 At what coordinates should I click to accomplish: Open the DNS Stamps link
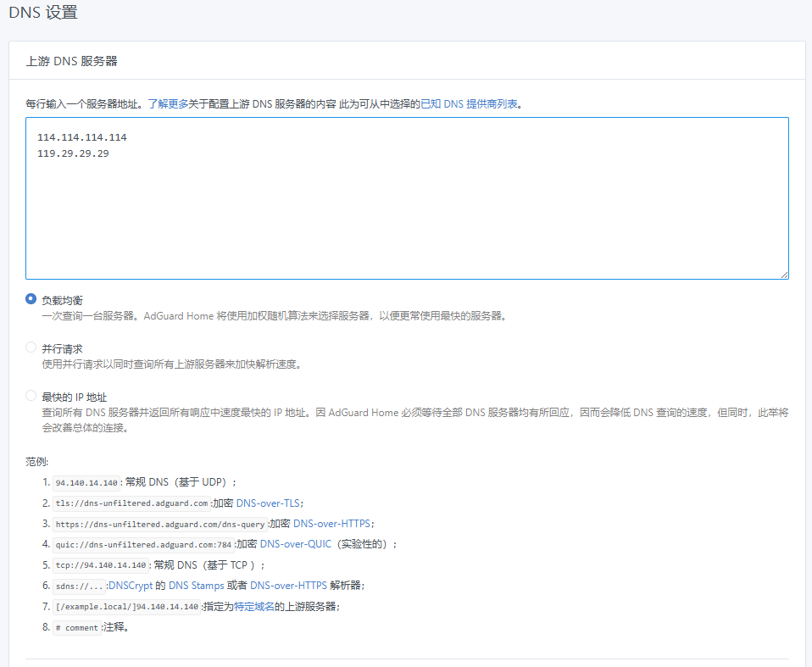[196, 586]
